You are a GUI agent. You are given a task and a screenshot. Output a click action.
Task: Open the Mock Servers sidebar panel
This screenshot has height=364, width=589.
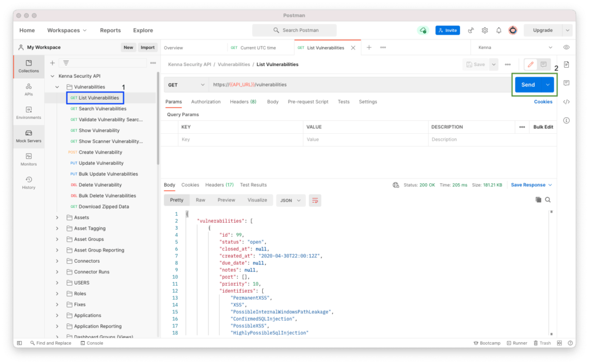click(28, 135)
